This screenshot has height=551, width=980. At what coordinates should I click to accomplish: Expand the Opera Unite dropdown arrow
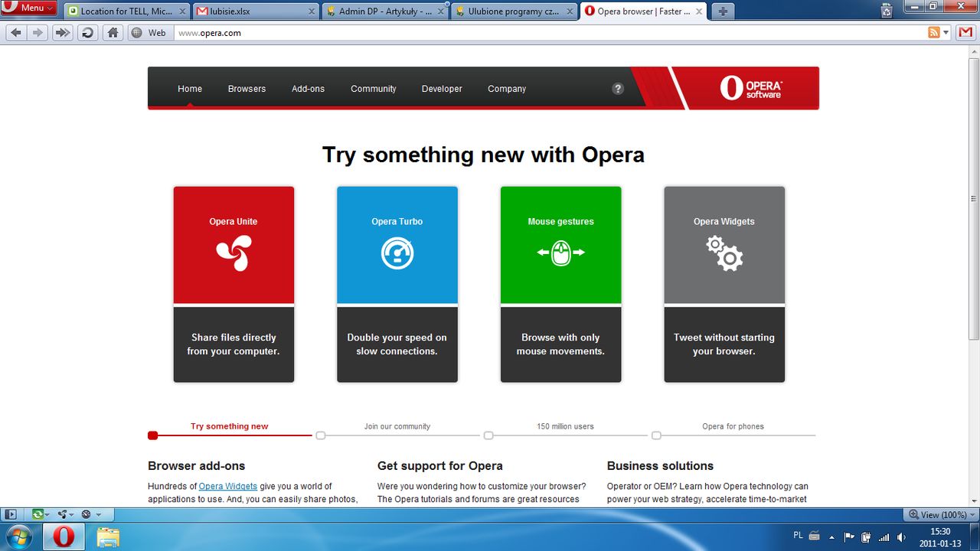(71, 514)
